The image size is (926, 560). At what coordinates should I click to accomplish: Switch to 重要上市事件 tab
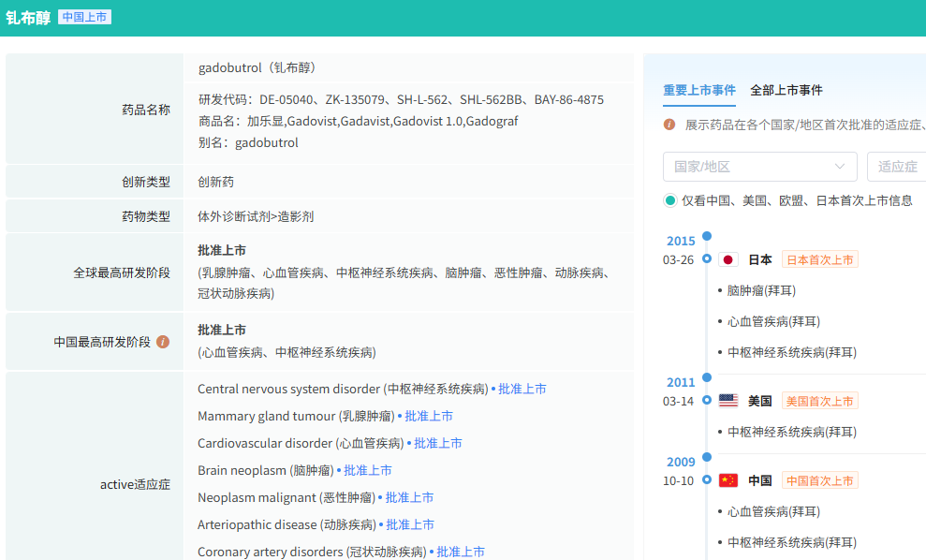699,90
